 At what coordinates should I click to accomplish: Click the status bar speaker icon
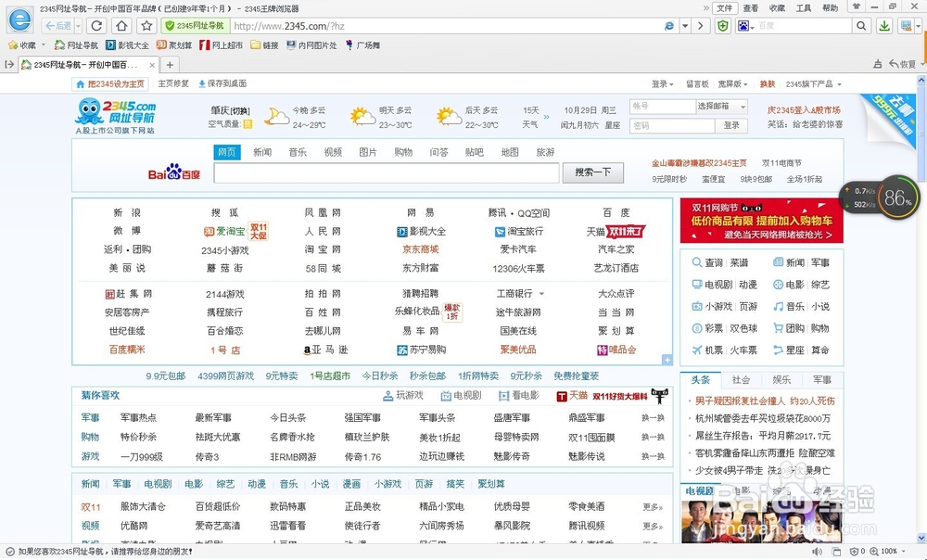[817, 551]
